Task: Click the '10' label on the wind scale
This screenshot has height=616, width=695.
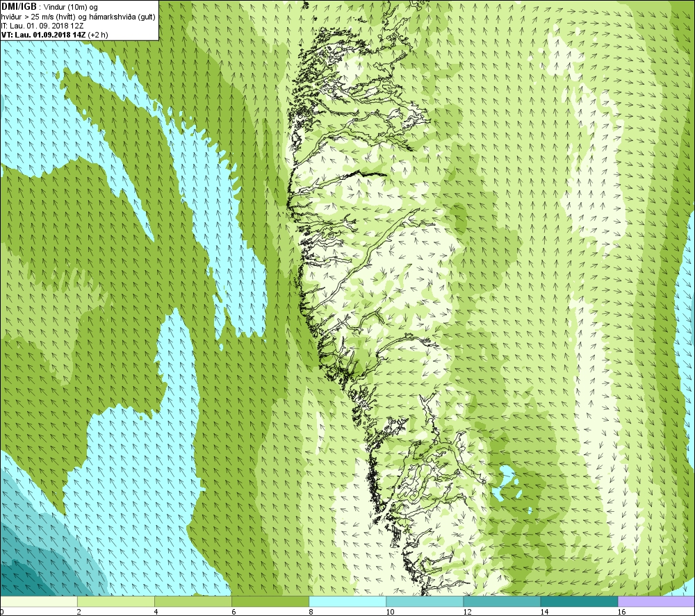Action: pos(390,612)
